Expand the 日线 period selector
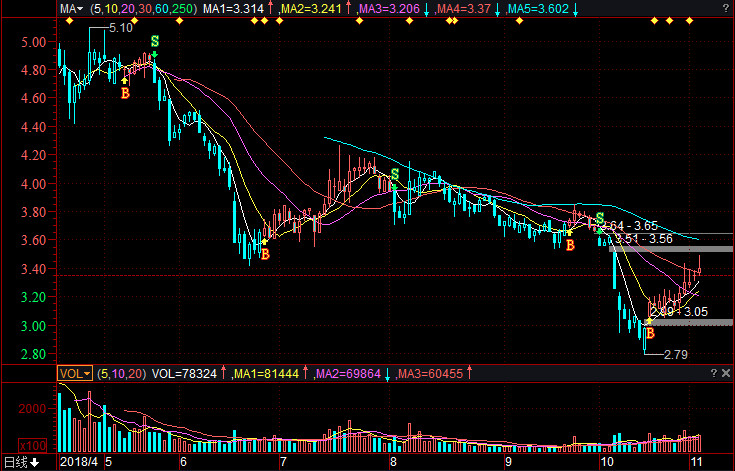735x471 pixels. coord(21,463)
